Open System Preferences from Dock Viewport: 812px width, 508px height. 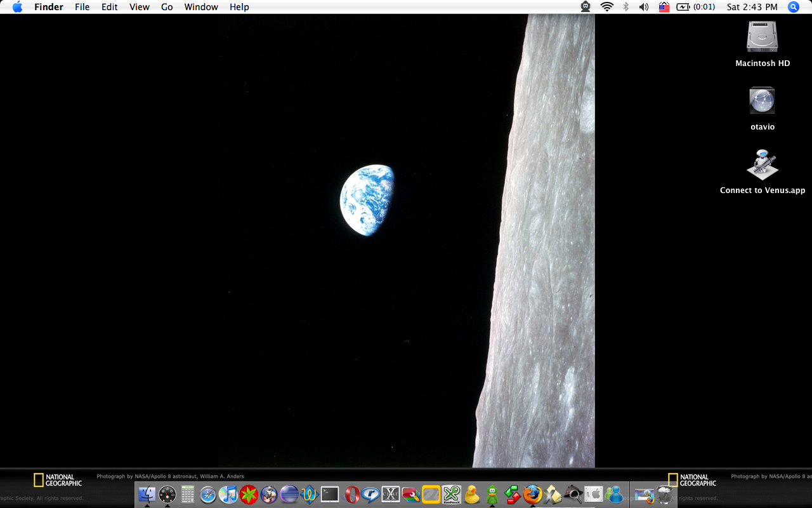click(x=594, y=494)
